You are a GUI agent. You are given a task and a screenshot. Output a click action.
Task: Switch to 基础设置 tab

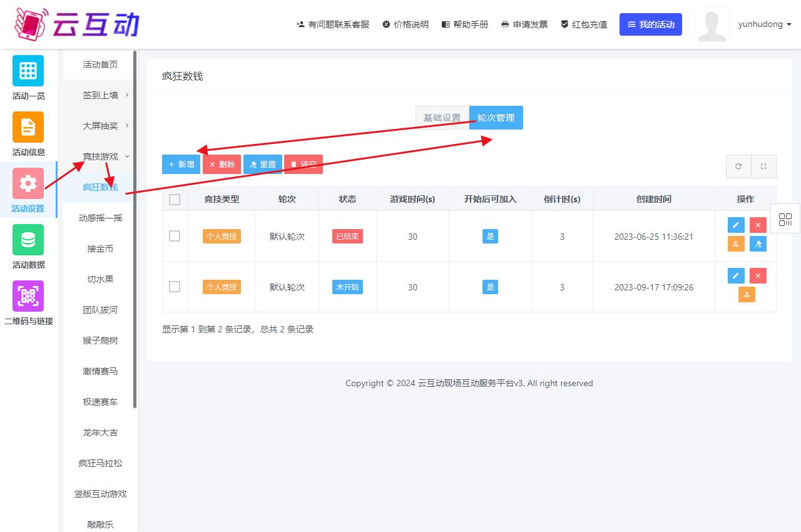[442, 118]
